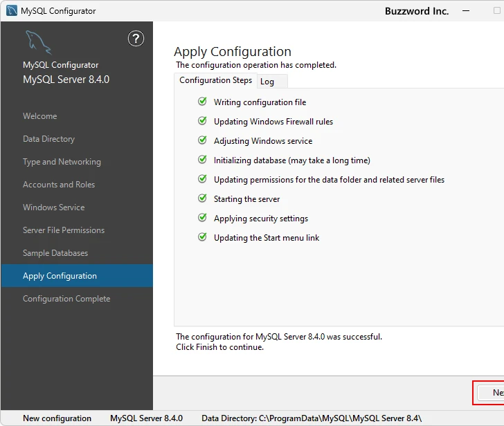Click 'Initializing database (may take a long time)' text

(x=292, y=160)
